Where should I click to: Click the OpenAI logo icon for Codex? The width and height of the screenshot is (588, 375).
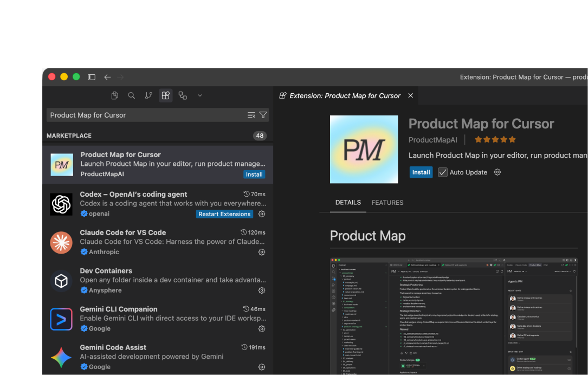(61, 204)
